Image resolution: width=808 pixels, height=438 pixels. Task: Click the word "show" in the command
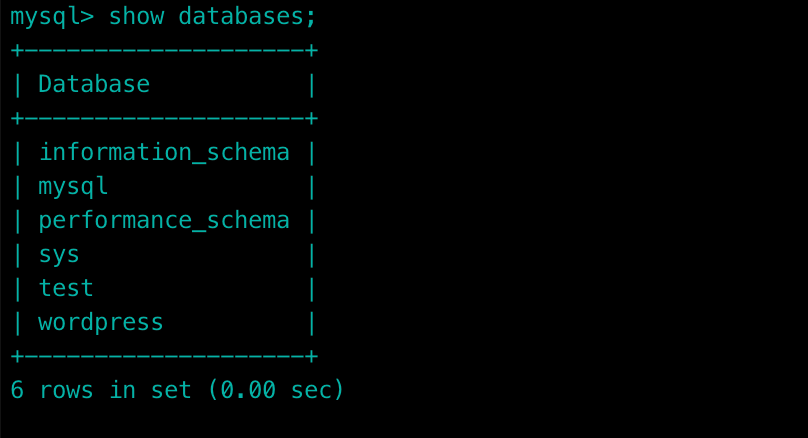click(136, 17)
